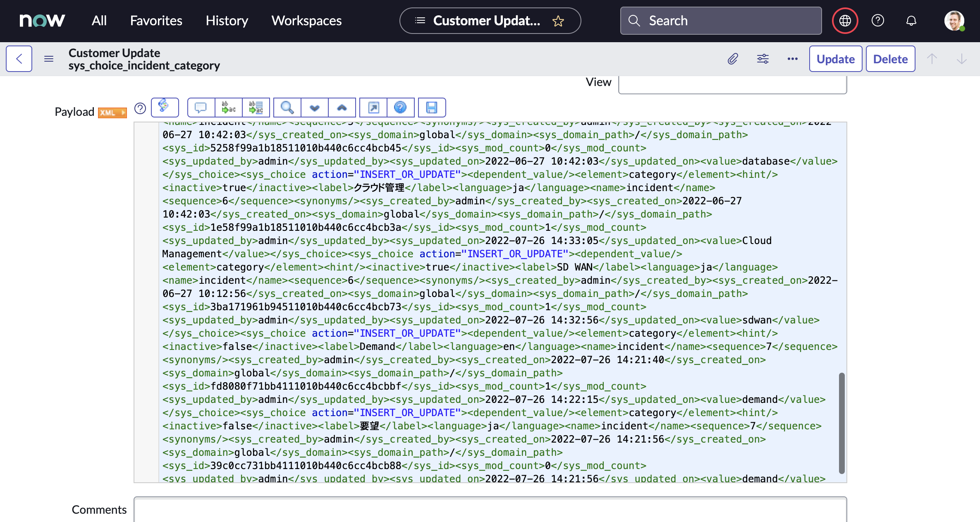Open editor help blue question icon
Viewport: 980px width, 522px height.
400,108
